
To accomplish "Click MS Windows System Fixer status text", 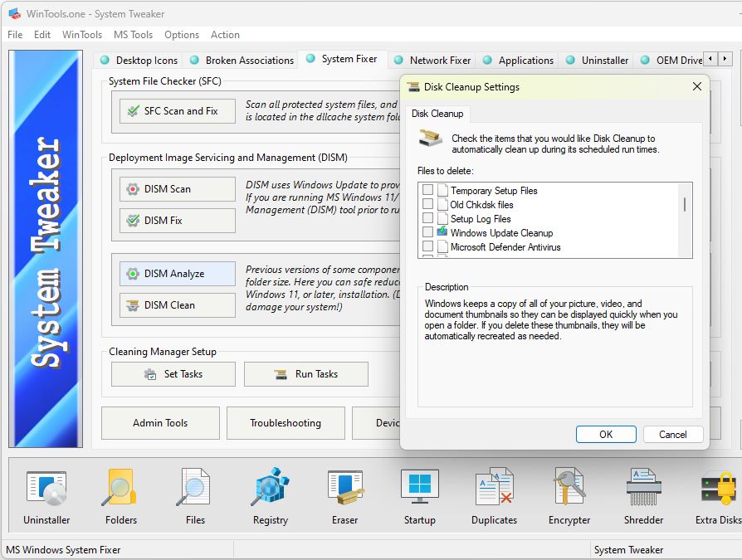I will [x=63, y=549].
